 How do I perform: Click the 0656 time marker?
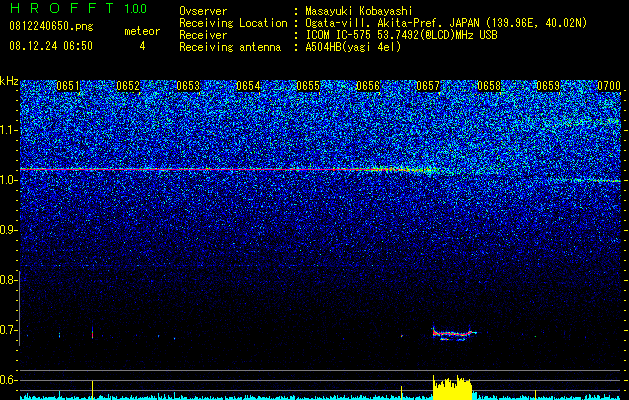click(368, 86)
